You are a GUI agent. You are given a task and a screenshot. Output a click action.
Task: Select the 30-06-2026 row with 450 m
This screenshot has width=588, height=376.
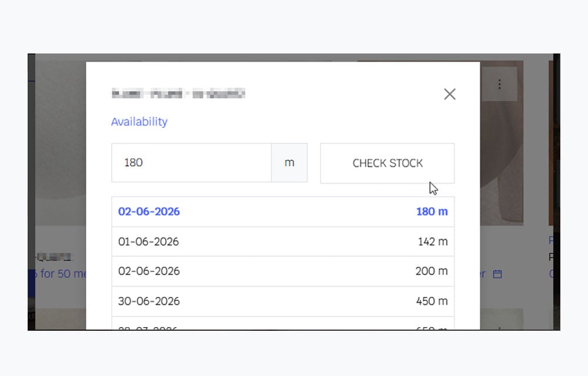(x=283, y=301)
